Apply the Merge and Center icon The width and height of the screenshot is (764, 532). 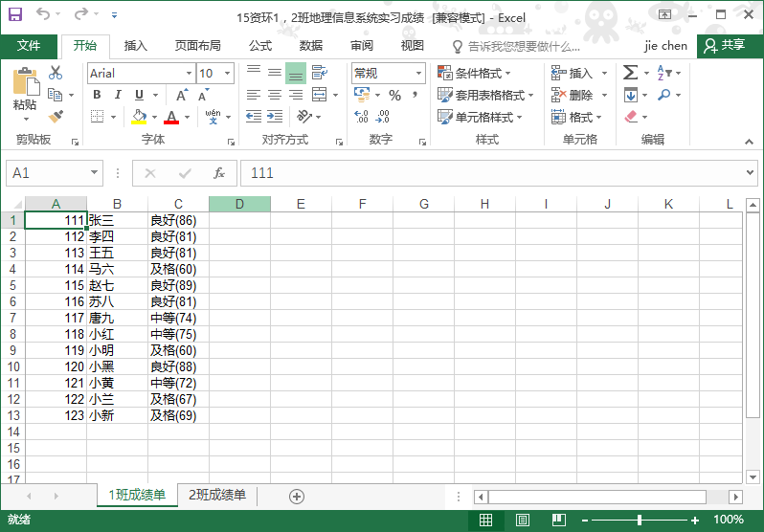(320, 95)
